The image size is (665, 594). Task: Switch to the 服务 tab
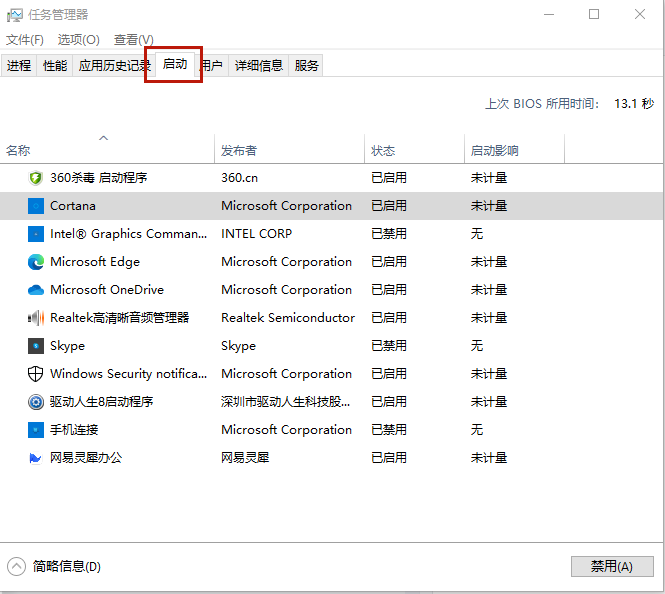coord(306,65)
